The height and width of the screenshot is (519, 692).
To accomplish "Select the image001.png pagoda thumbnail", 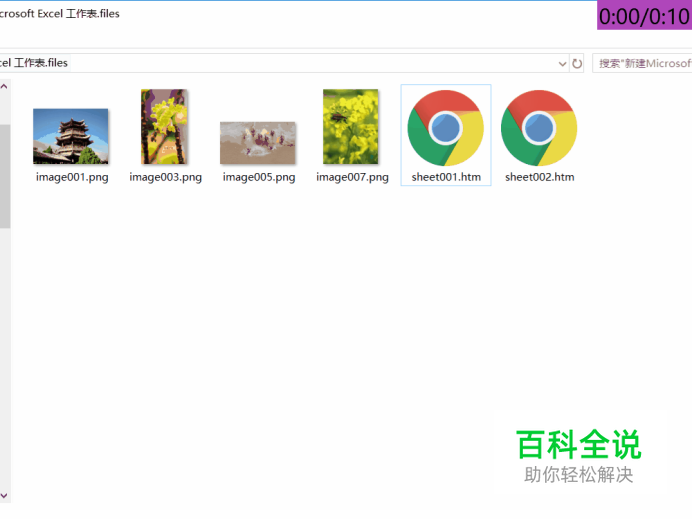I will tap(71, 136).
